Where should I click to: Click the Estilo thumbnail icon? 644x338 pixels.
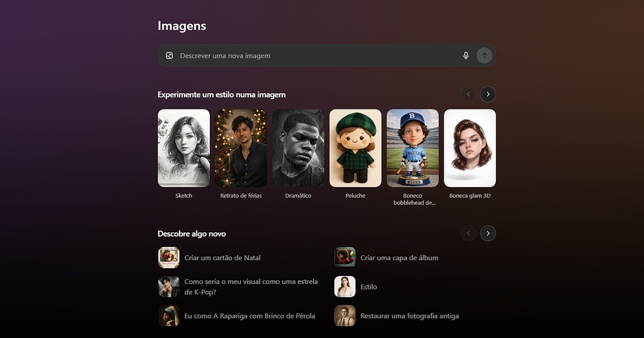pyautogui.click(x=345, y=287)
